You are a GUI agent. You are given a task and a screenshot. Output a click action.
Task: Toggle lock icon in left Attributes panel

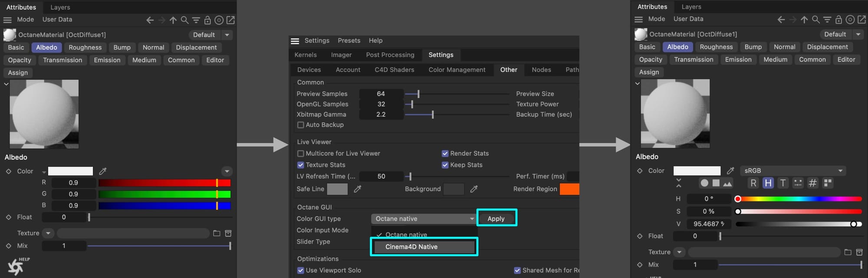tap(207, 20)
